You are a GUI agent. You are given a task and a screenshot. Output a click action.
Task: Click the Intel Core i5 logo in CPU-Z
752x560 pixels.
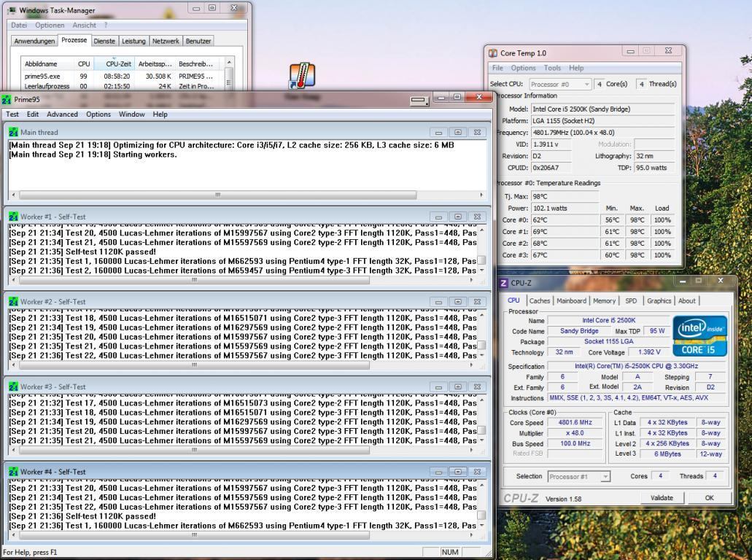(699, 335)
